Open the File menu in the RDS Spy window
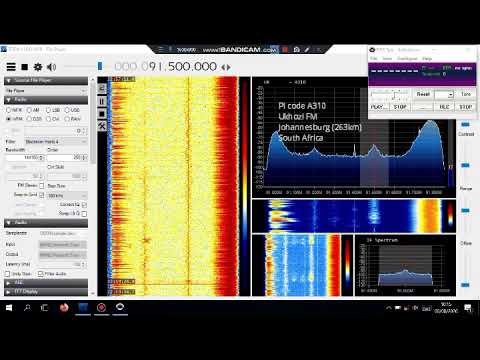 [374, 58]
